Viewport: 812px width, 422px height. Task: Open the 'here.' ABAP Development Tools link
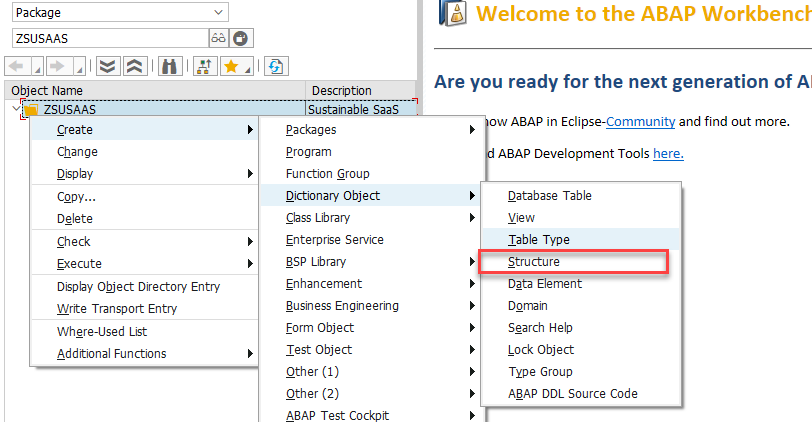668,154
